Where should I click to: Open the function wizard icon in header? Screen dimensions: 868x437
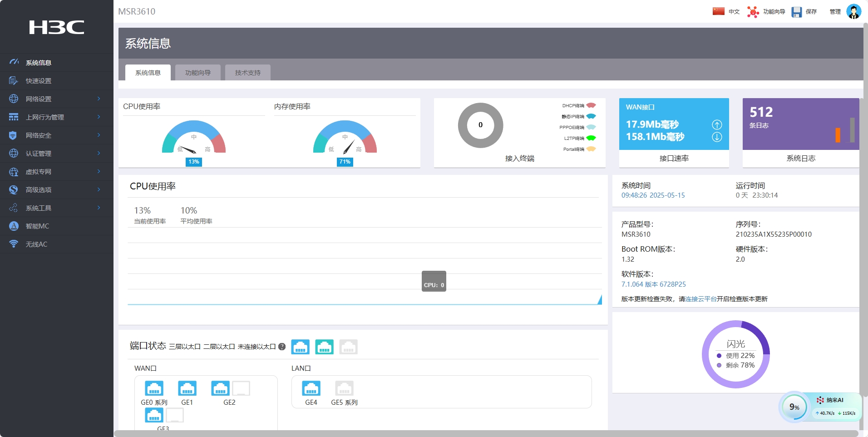point(753,12)
